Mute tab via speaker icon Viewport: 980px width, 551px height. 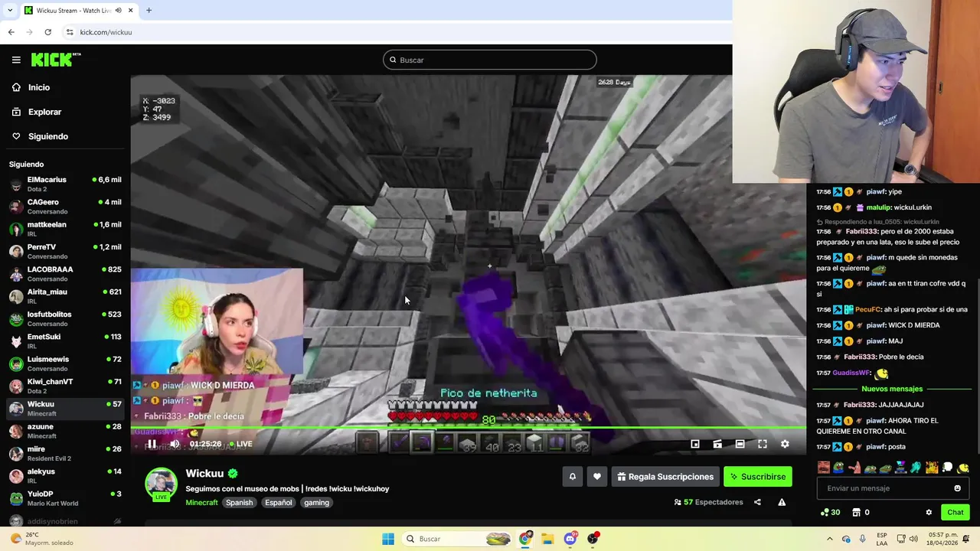(118, 11)
